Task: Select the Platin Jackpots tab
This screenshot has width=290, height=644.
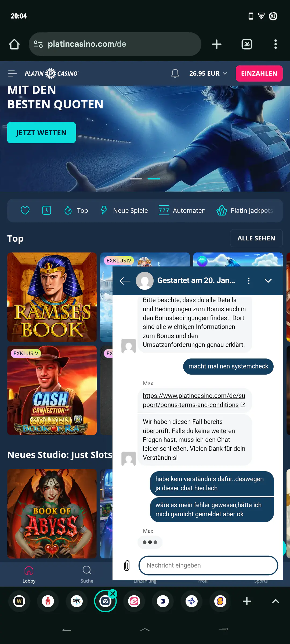Action: click(245, 210)
